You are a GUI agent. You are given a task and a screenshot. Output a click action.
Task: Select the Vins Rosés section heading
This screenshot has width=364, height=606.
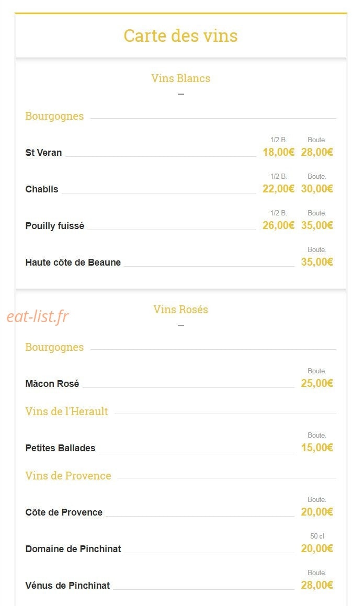(180, 310)
